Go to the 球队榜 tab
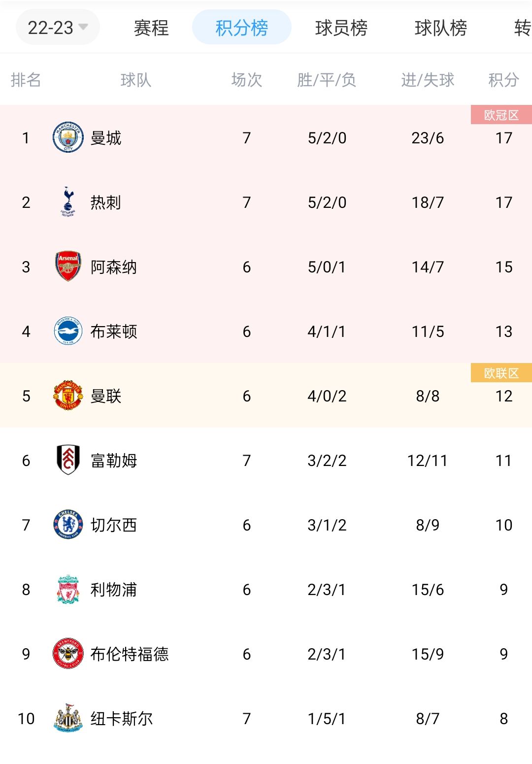Screen dimensions: 532x764 (x=441, y=28)
